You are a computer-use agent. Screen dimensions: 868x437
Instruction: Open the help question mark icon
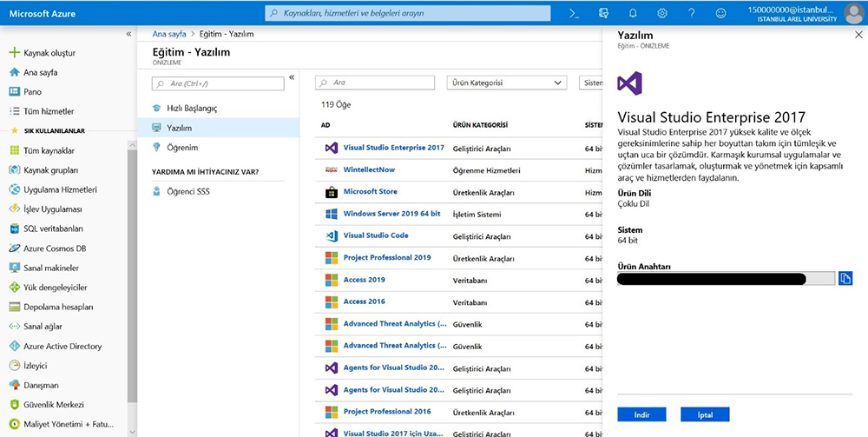click(x=692, y=13)
